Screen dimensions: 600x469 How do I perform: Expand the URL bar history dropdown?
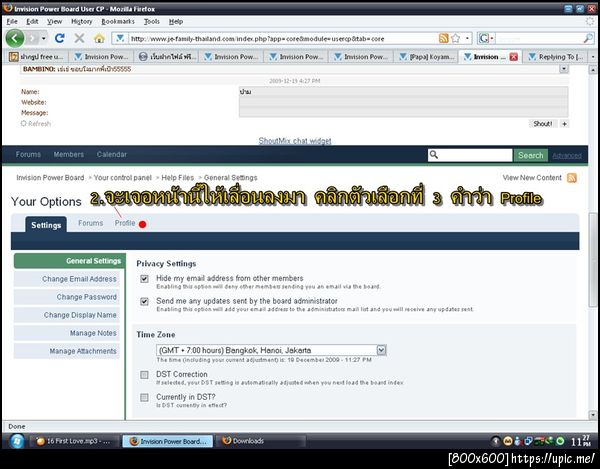[x=467, y=38]
